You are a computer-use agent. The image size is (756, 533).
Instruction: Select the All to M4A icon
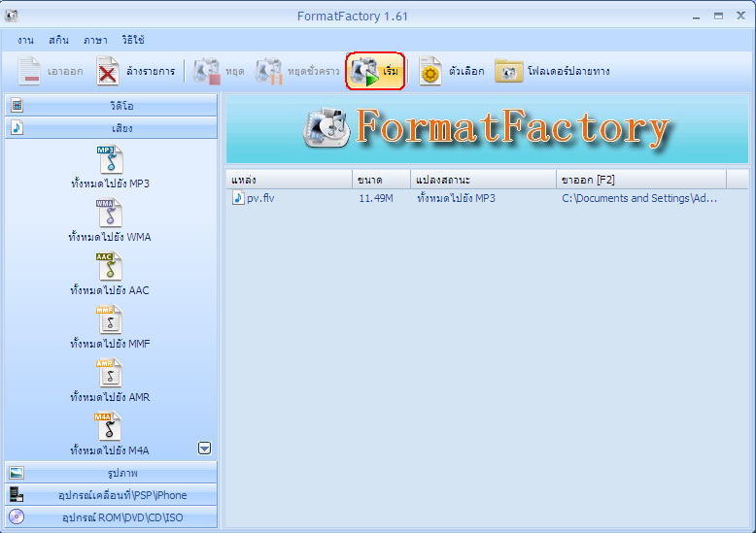109,426
